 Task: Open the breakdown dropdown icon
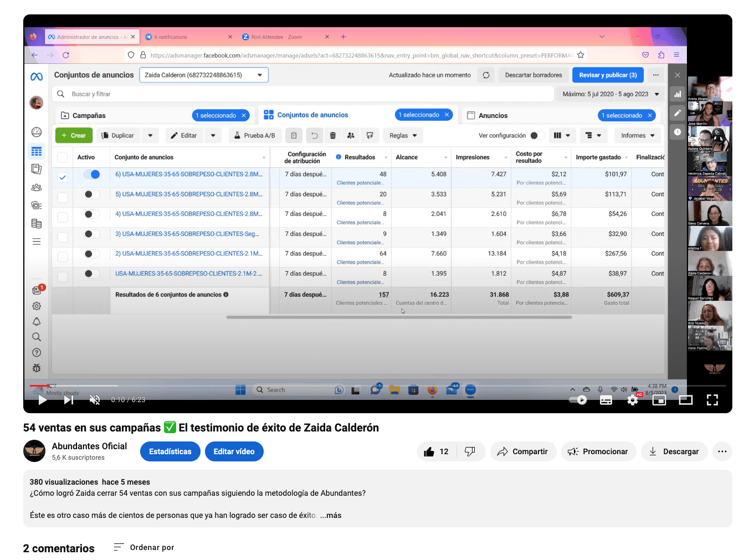point(593,135)
